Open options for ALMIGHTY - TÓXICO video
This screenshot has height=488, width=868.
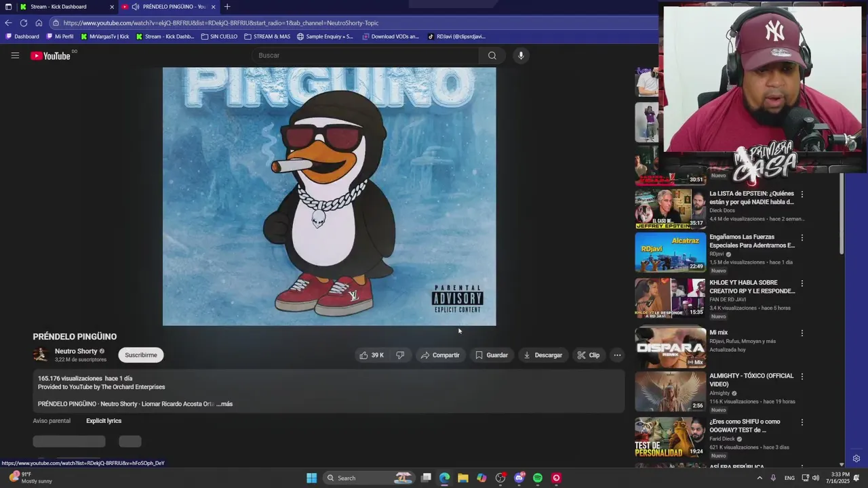[x=802, y=376]
